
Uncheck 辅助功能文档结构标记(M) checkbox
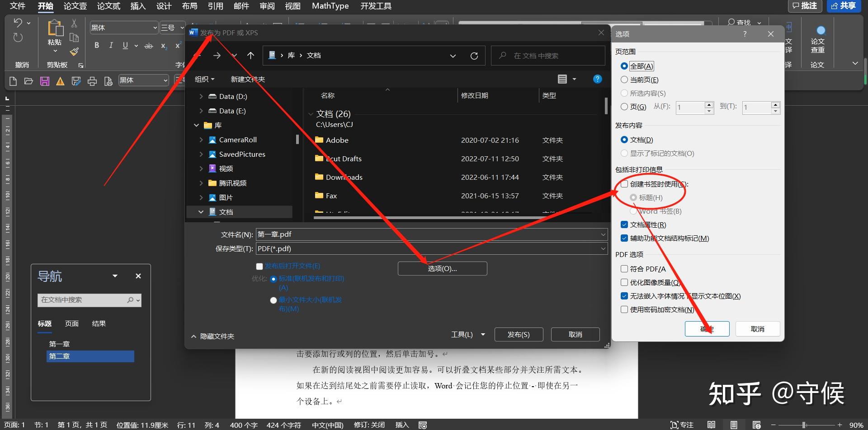tap(624, 238)
